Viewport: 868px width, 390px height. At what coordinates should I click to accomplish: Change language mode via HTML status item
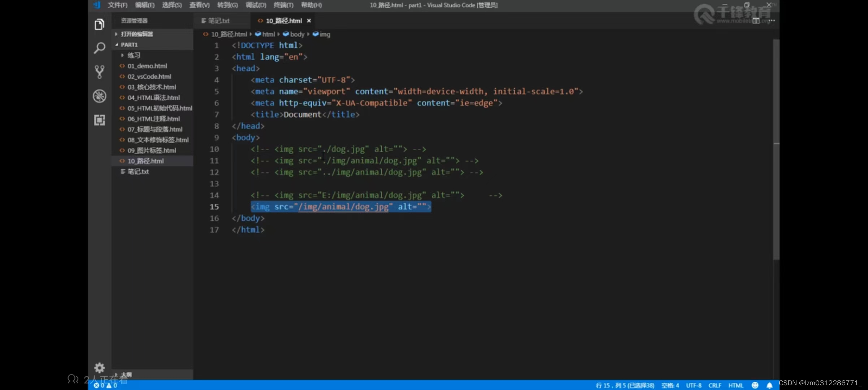735,385
